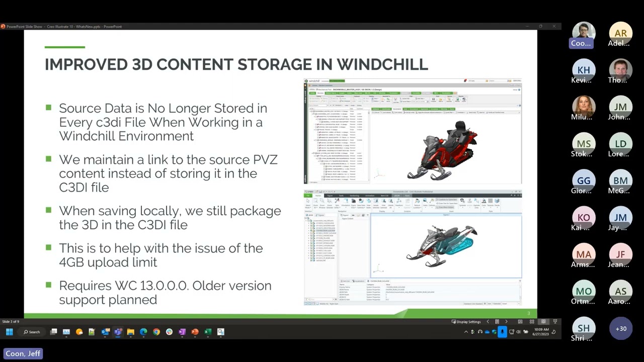Start Slide Show view from status bar
The image size is (644, 362).
(x=555, y=322)
